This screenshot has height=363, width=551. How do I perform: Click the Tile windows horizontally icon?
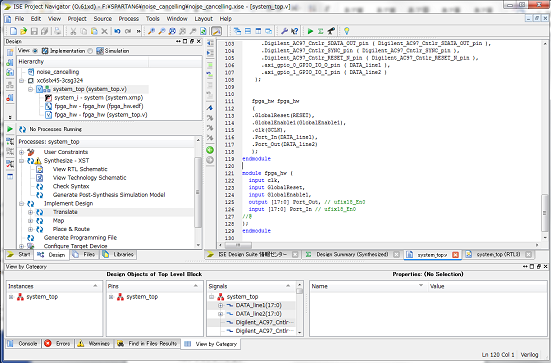(x=248, y=31)
